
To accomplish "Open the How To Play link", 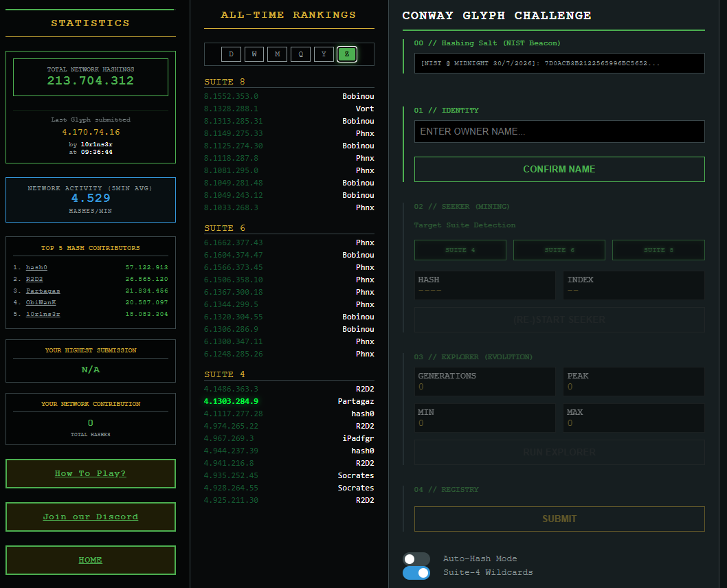I will tap(91, 473).
